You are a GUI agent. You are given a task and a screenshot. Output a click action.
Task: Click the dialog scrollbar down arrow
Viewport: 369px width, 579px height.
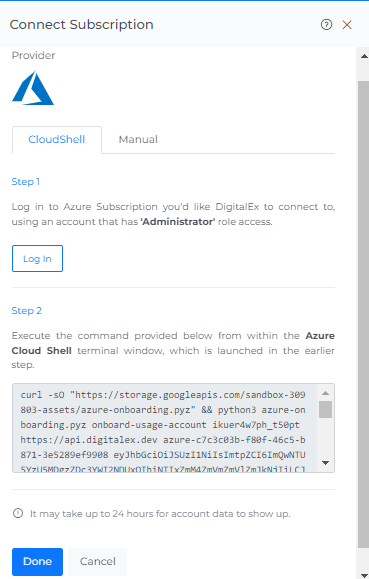tap(364, 574)
